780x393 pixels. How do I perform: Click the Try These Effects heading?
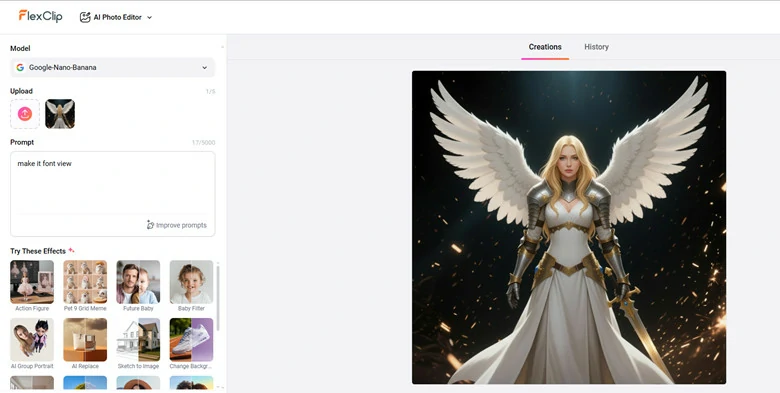coord(38,251)
